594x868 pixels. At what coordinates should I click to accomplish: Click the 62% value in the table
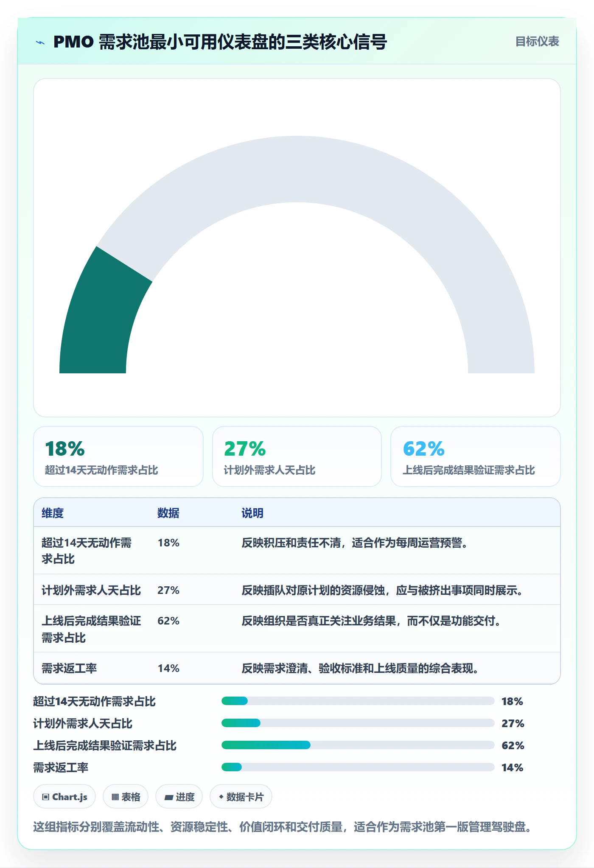coord(168,621)
